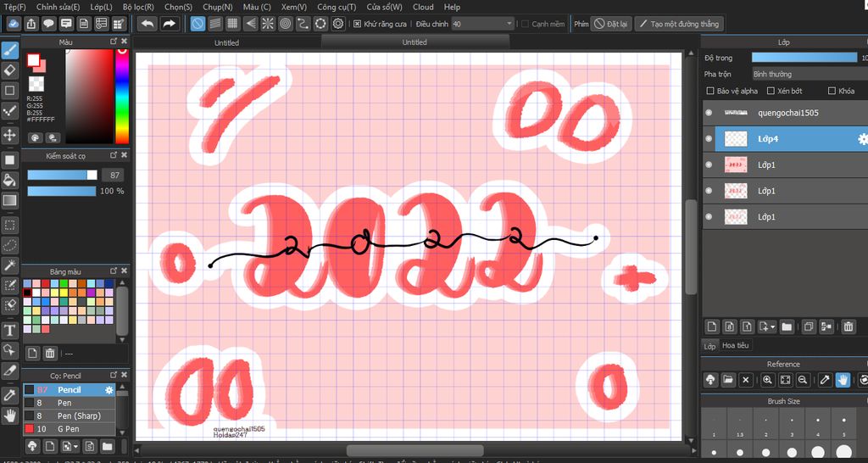Viewport: 868px width, 463px height.
Task: Delete layer with trash icon in layer panel
Action: pos(848,326)
